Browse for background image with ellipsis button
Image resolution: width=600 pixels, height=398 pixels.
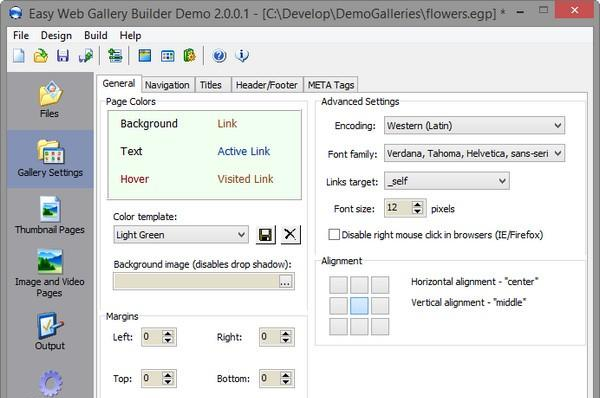[x=285, y=282]
